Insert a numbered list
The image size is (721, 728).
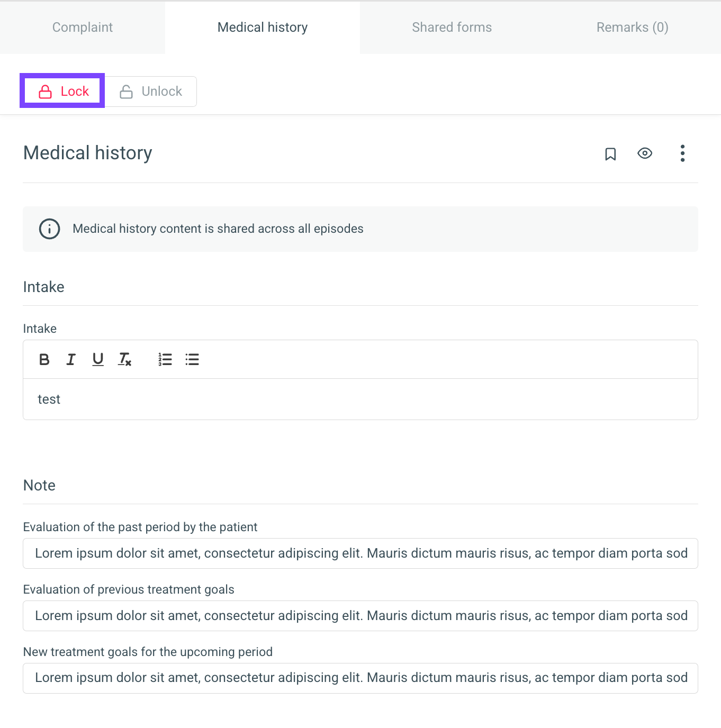[x=165, y=360]
